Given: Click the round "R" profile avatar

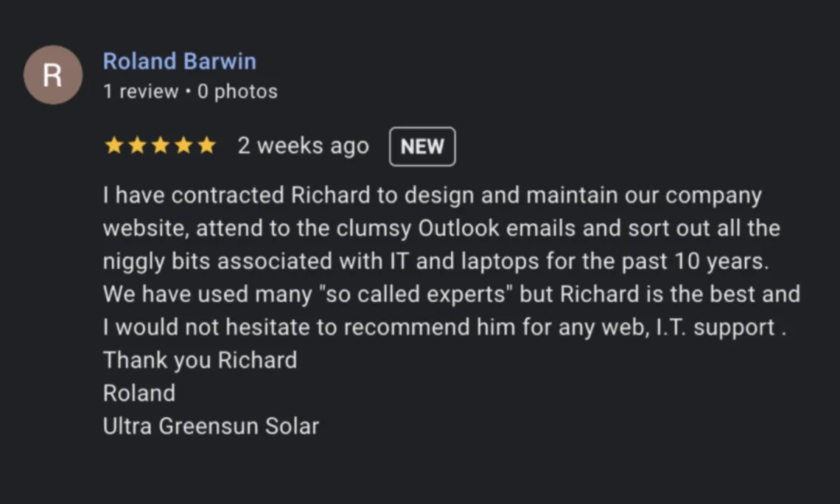Looking at the screenshot, I should (53, 75).
